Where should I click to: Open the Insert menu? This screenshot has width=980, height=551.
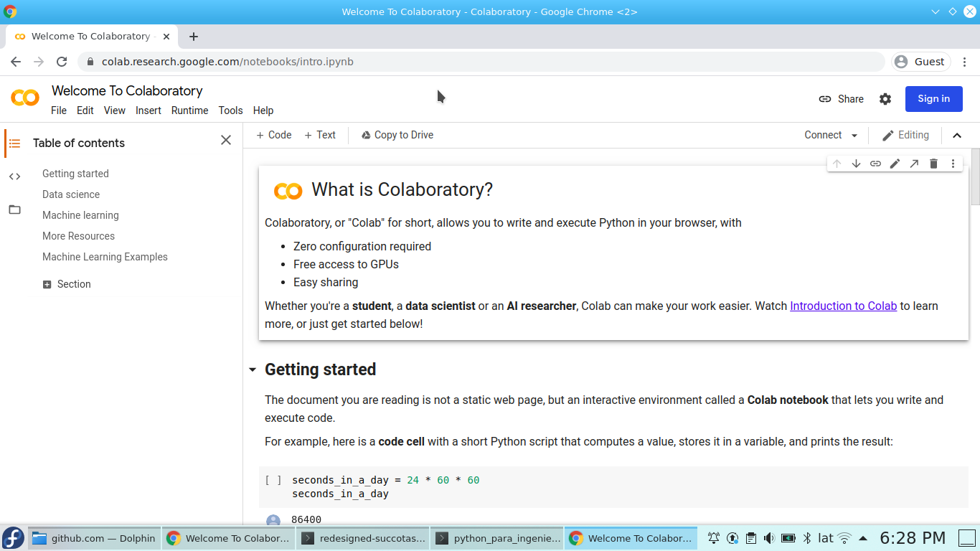pyautogui.click(x=149, y=110)
